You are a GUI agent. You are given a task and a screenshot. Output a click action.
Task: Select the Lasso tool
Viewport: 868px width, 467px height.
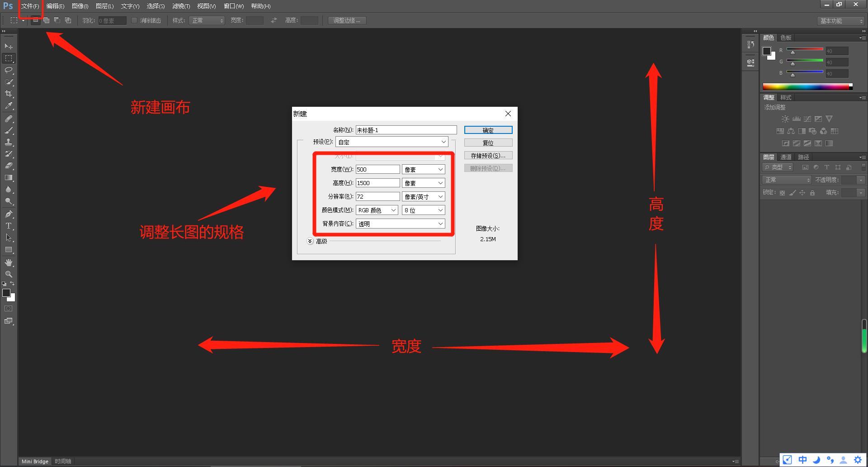(9, 70)
